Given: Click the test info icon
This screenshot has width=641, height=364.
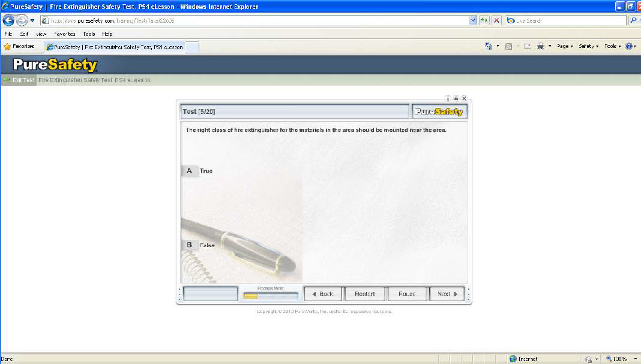Looking at the screenshot, I should [448, 98].
